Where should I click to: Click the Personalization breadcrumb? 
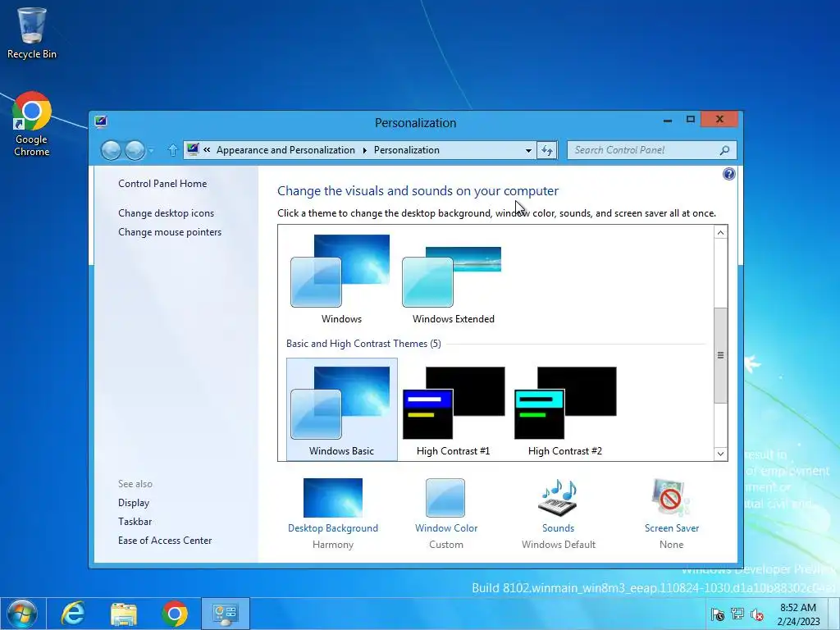coord(407,150)
